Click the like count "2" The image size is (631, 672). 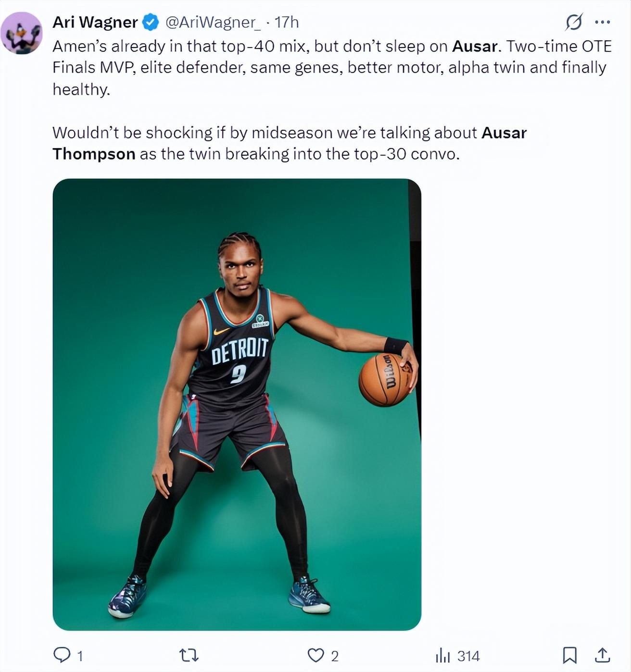pos(335,656)
